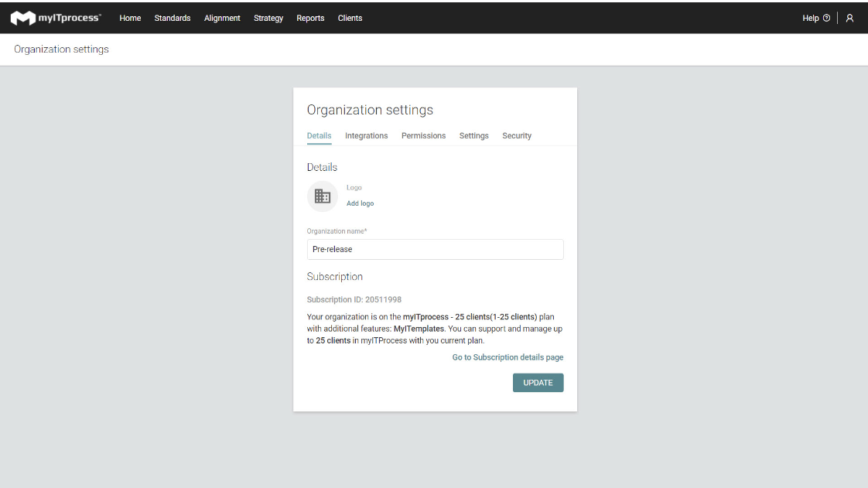Open the Clients menu
Screen dimensions: 868x488
pos(350,19)
